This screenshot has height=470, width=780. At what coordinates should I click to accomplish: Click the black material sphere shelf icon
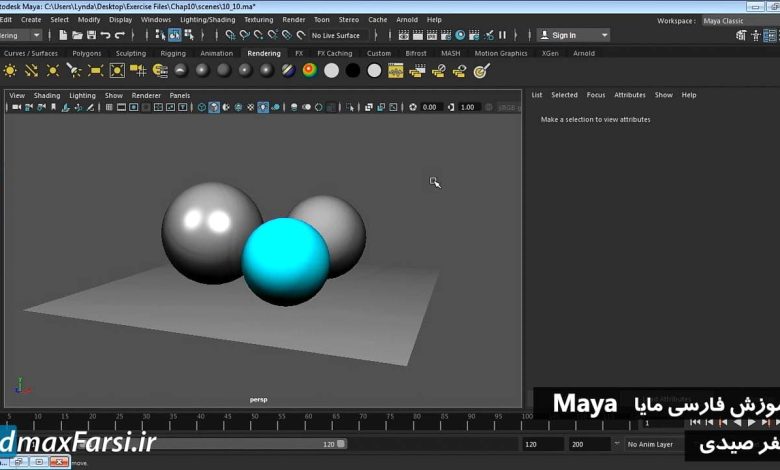[353, 71]
